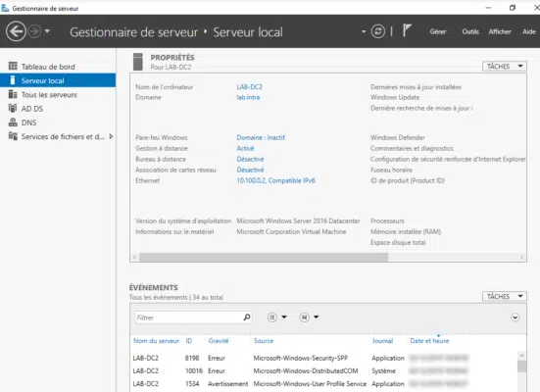Open the Gérer menu
Viewport: 540px width, 392px height.
coord(438,31)
